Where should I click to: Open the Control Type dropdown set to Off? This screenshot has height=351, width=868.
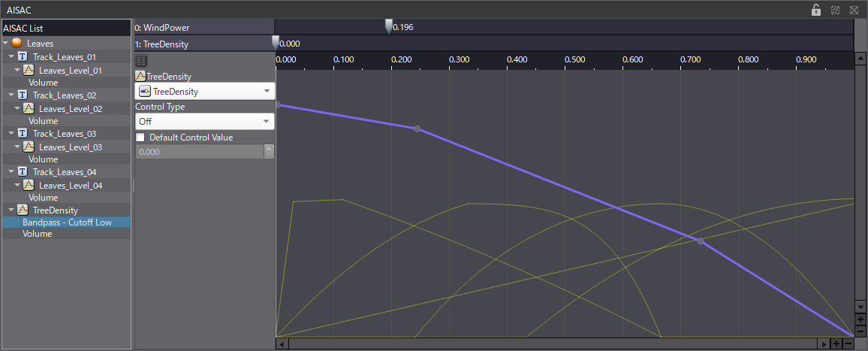click(x=205, y=122)
